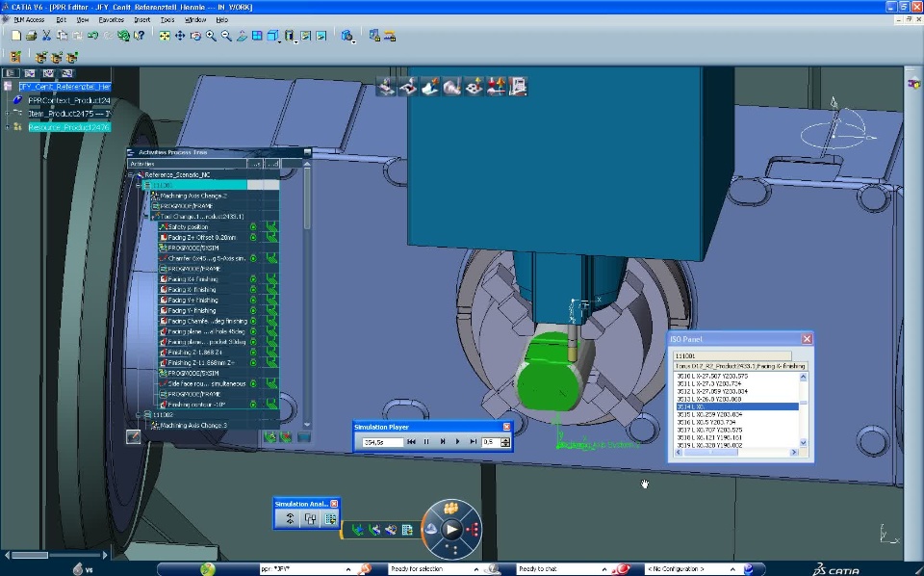Click the New document icon

point(16,36)
